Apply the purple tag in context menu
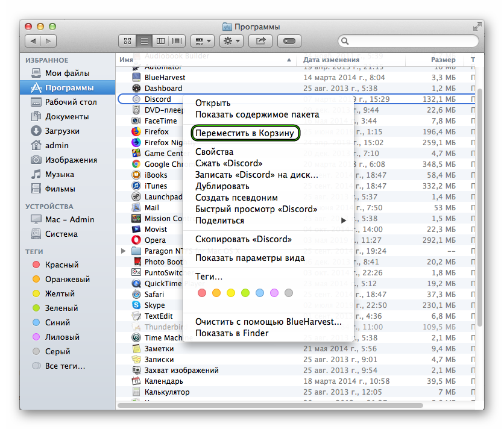The width and height of the screenshot is (504, 429). point(274,293)
